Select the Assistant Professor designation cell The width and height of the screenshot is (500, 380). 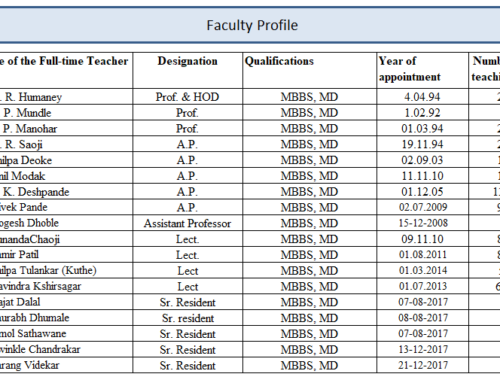click(x=188, y=223)
